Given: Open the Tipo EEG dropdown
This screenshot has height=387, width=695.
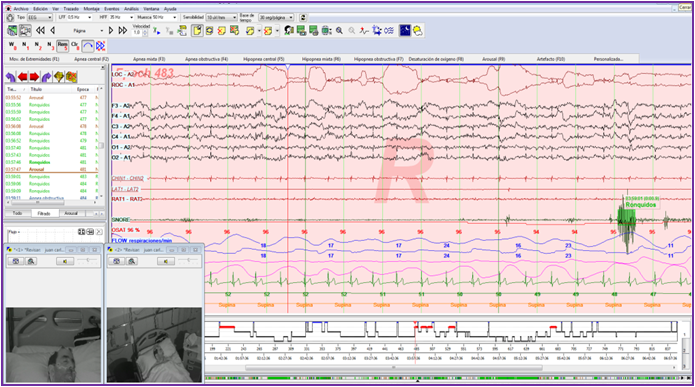Looking at the screenshot, I should click(x=40, y=17).
